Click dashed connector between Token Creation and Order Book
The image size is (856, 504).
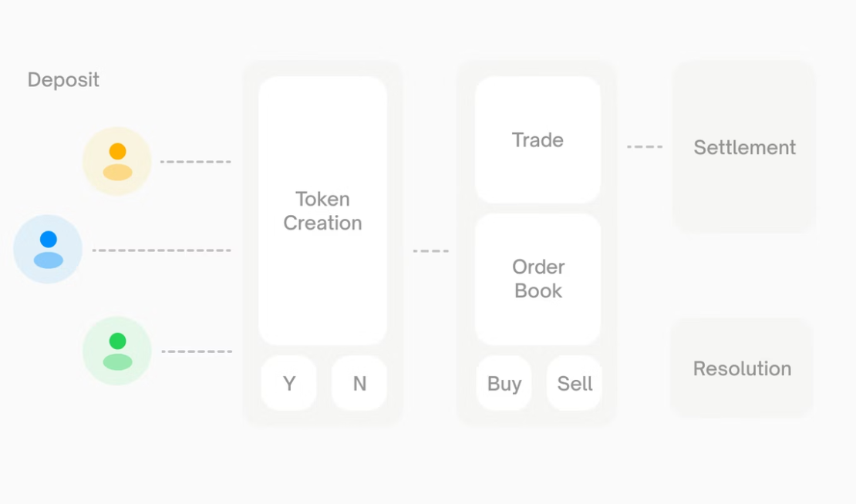point(430,251)
